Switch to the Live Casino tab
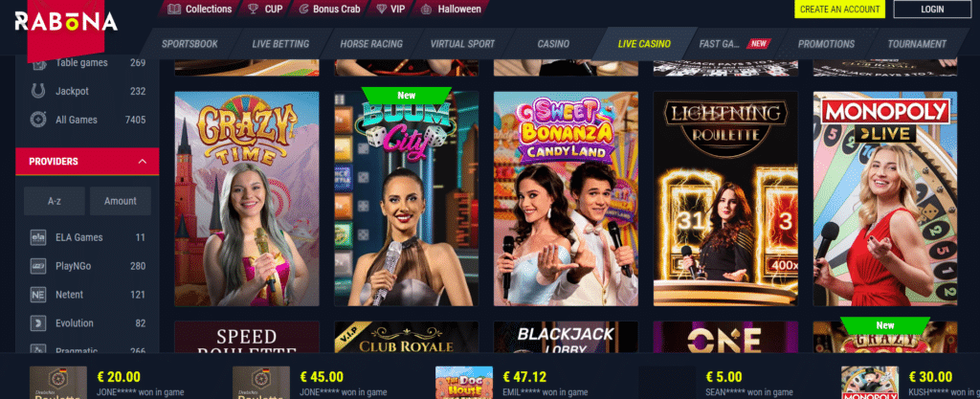This screenshot has width=980, height=399. [644, 44]
